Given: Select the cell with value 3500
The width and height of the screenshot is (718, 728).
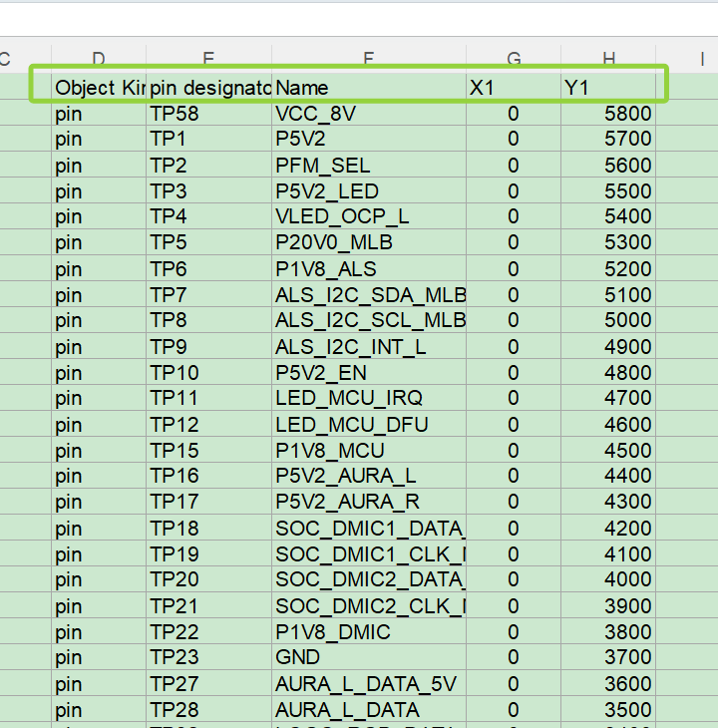Looking at the screenshot, I should pyautogui.click(x=608, y=708).
